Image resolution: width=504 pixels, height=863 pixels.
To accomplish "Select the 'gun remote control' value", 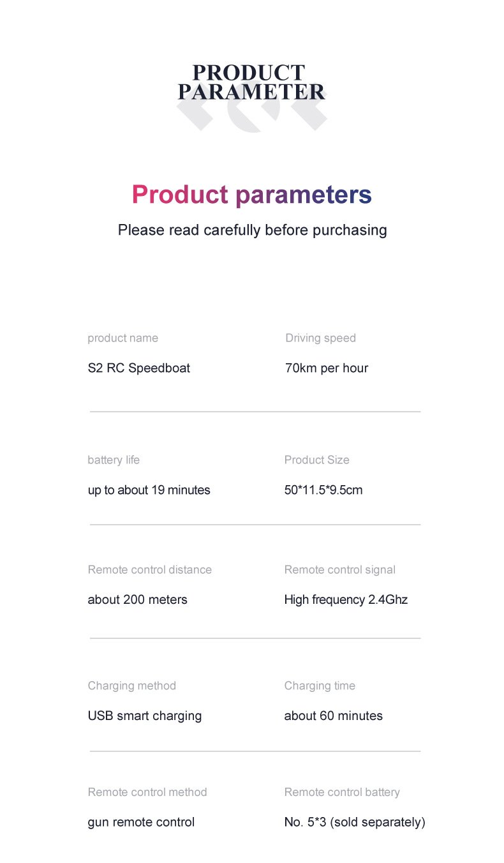I will pyautogui.click(x=141, y=822).
